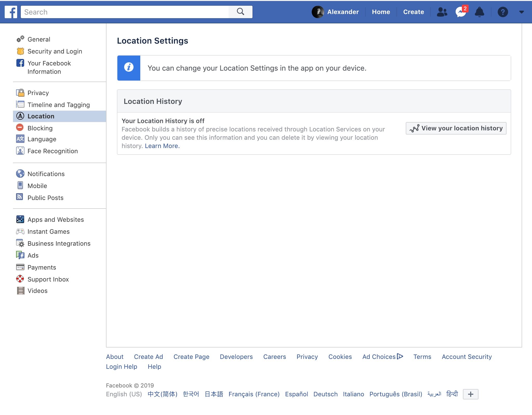Click the Ad Choices arrow icon
Screen dimensions: 532x415
click(x=400, y=356)
